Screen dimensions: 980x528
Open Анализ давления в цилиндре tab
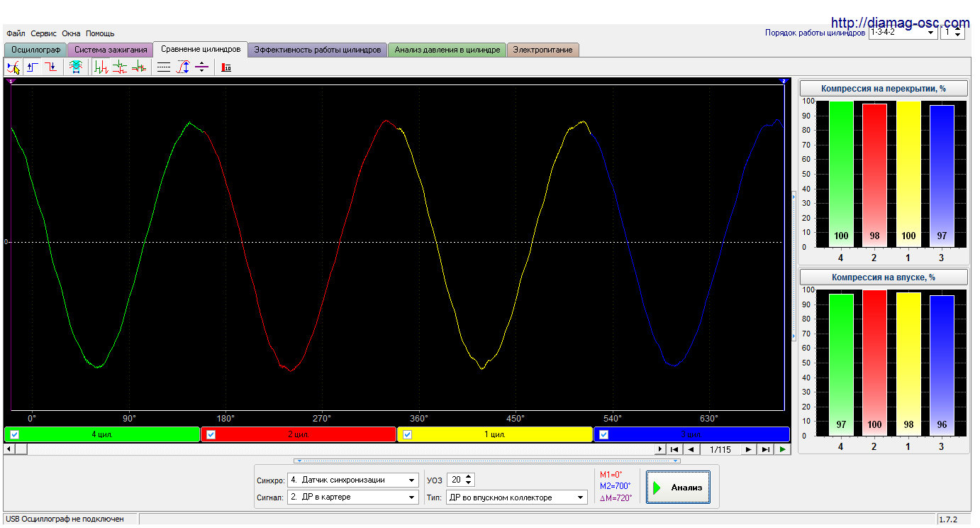(447, 50)
